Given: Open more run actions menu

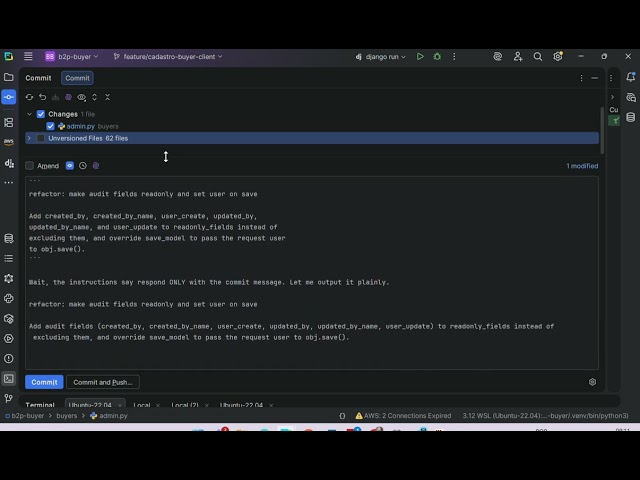Looking at the screenshot, I should point(454,56).
